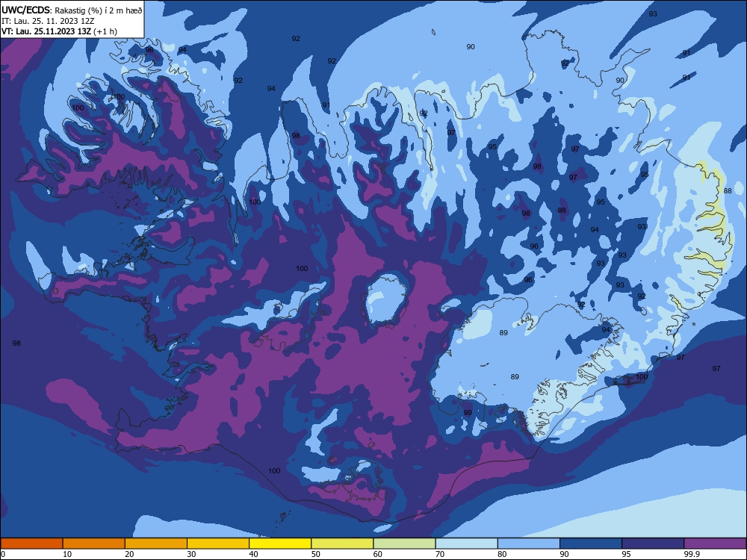The image size is (747, 560).
Task: Click the "99.9" legend scale label
Action: [x=691, y=554]
